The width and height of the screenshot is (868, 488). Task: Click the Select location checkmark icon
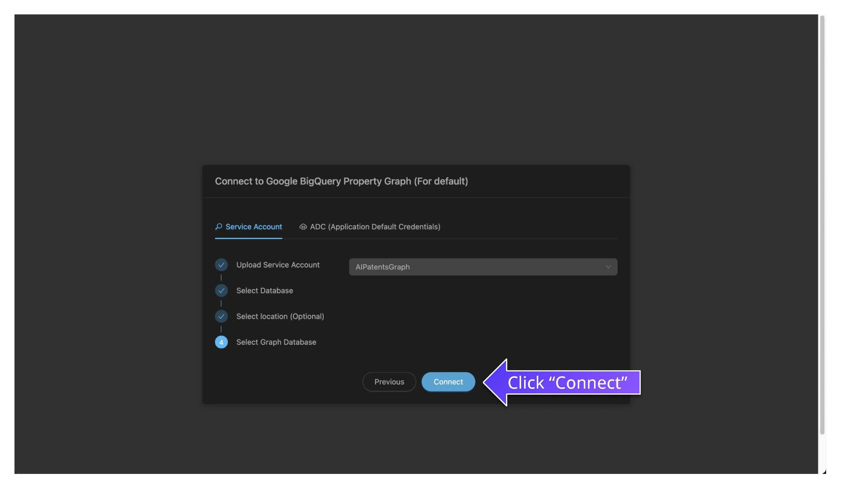[x=221, y=316]
